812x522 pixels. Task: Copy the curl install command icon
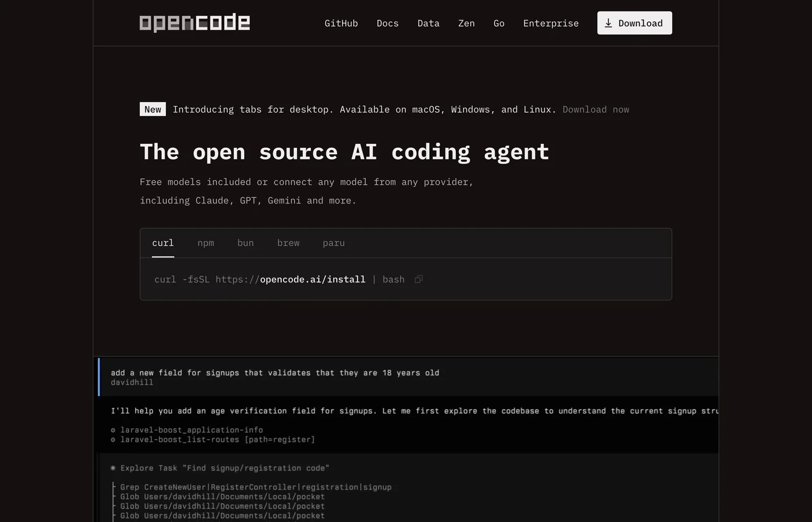(419, 279)
